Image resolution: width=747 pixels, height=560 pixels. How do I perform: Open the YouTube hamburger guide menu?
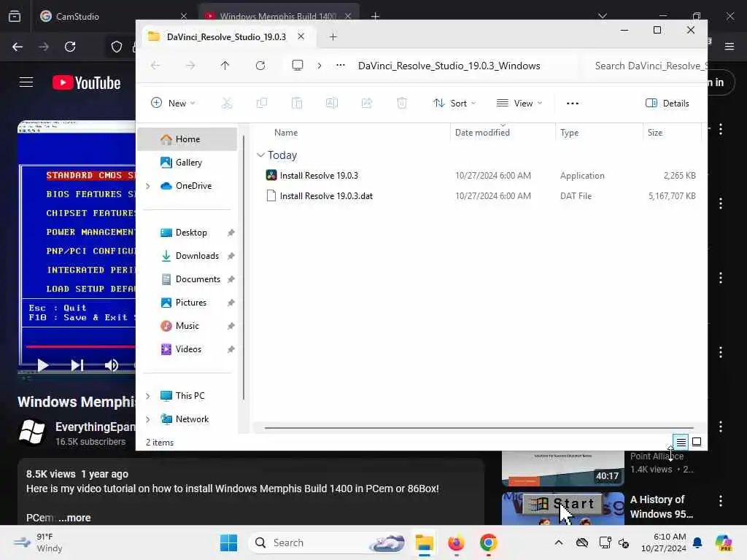tap(26, 82)
